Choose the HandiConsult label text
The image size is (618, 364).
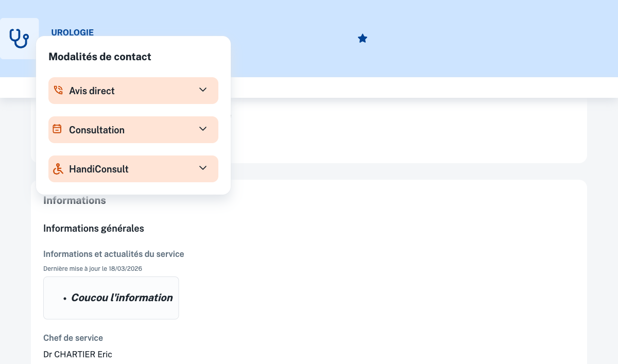99,169
